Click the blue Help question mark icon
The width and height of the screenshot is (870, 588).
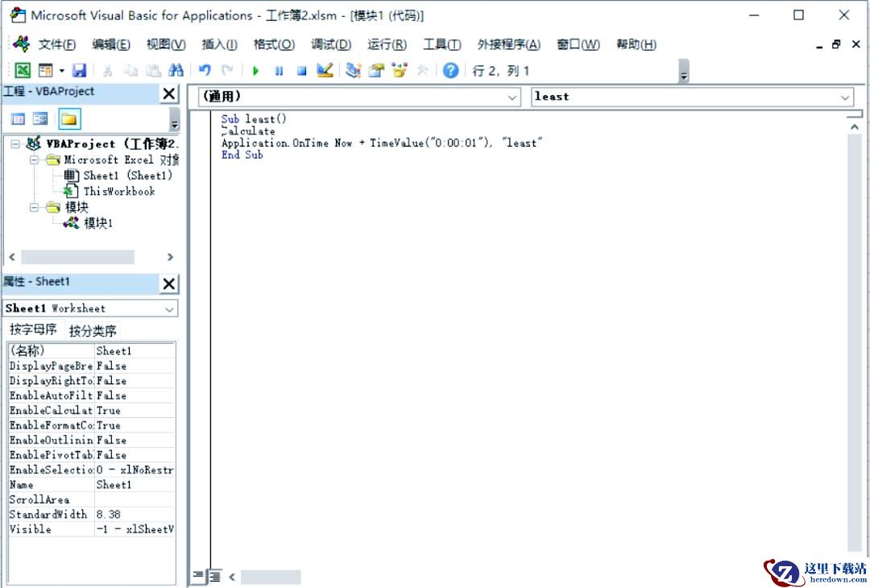click(x=450, y=71)
